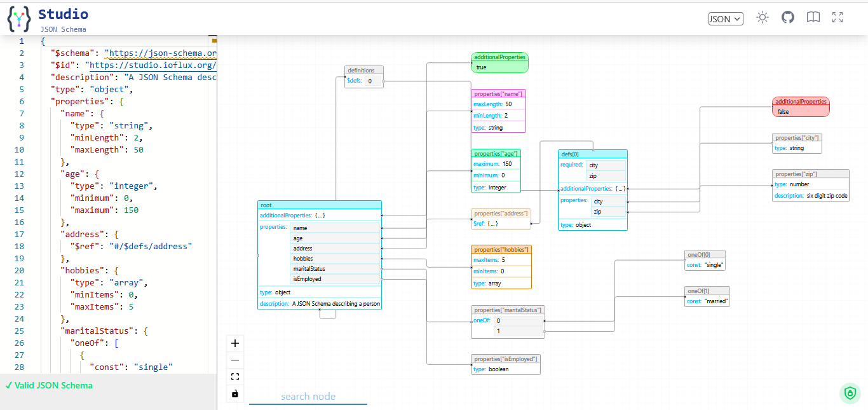Open the GitHub repository icon

[x=788, y=18]
